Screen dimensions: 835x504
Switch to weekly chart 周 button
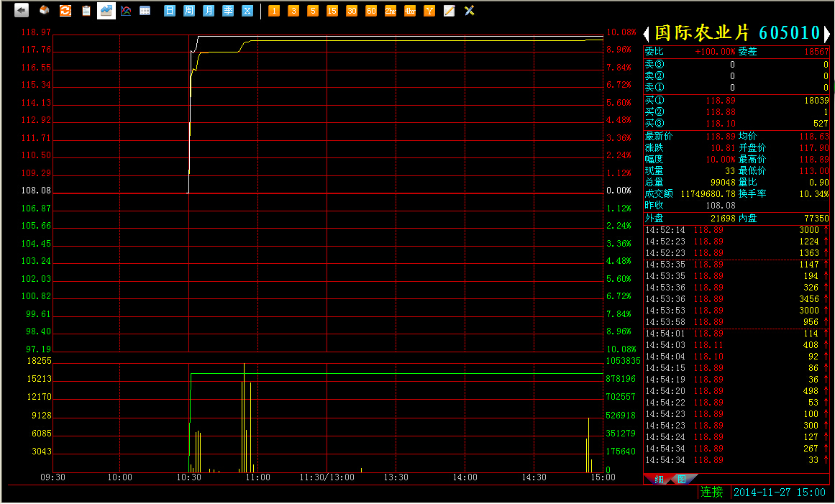[189, 11]
